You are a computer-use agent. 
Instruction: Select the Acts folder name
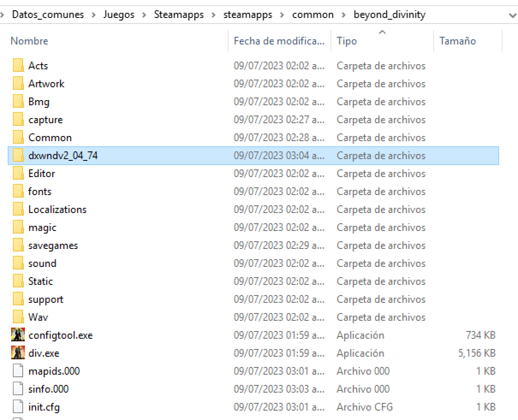(x=38, y=66)
